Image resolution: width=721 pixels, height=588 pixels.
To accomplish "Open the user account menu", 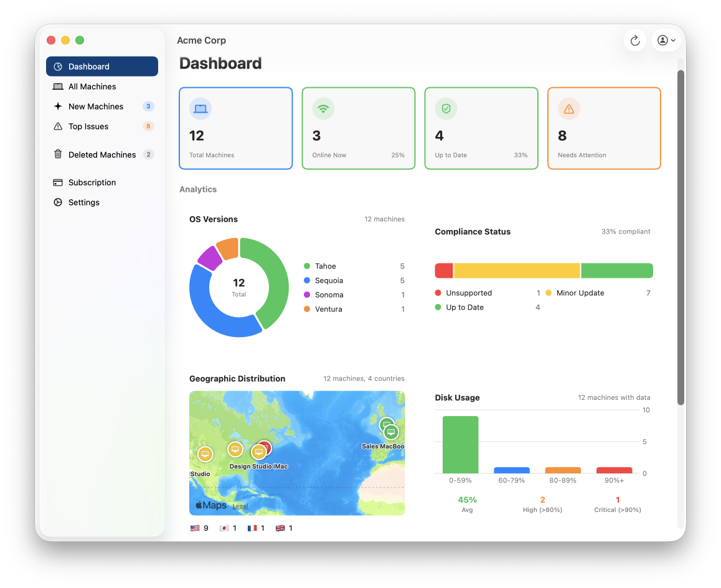I will (666, 40).
